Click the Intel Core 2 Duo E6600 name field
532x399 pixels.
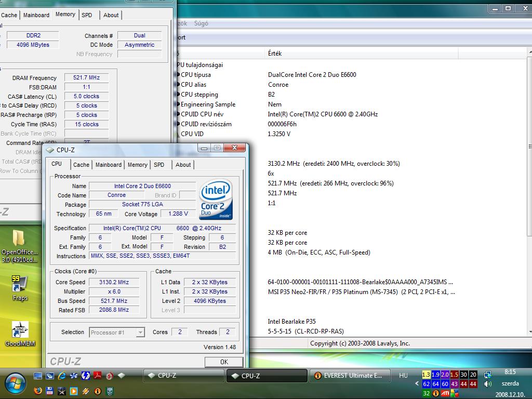coord(142,186)
